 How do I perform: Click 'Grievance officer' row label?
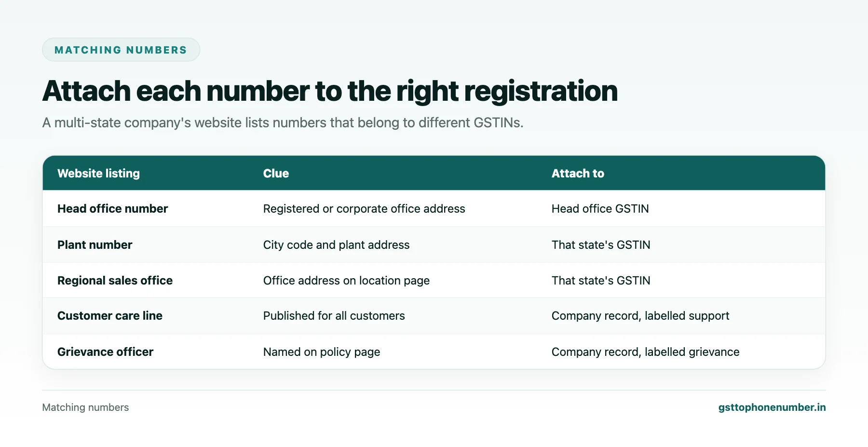105,352
